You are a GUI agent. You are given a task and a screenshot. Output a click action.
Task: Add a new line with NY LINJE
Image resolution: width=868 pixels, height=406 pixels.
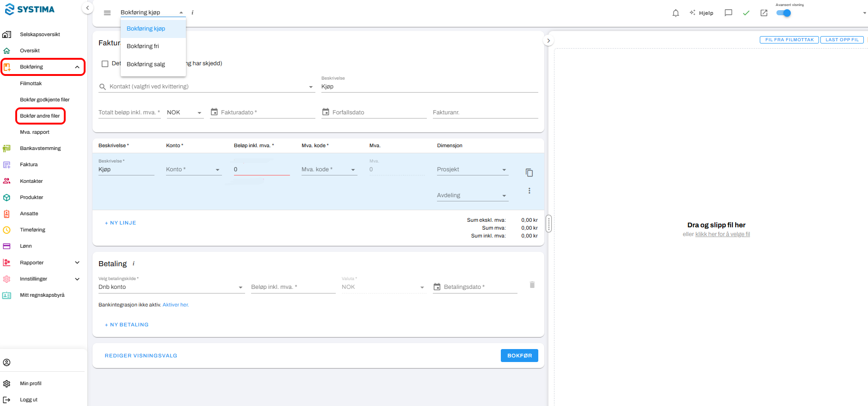120,223
